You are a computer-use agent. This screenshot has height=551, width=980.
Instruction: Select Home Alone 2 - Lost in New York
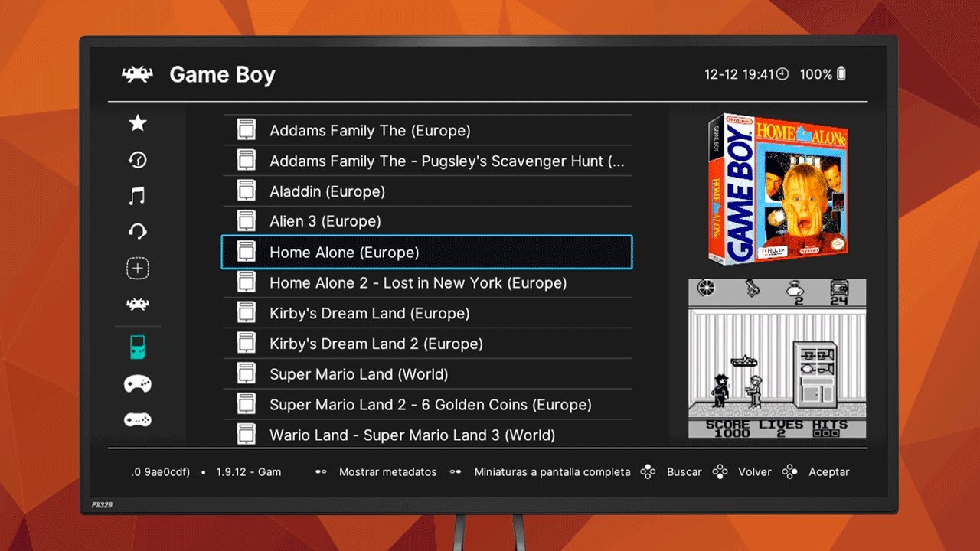point(427,282)
